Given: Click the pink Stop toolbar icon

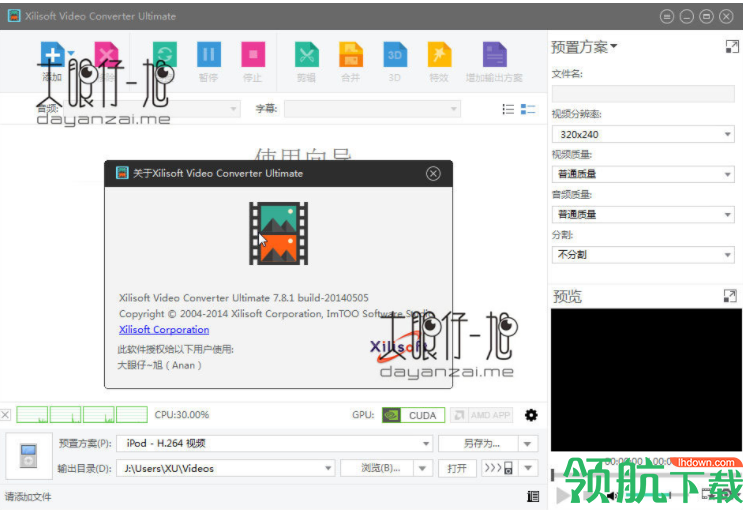Looking at the screenshot, I should point(253,55).
